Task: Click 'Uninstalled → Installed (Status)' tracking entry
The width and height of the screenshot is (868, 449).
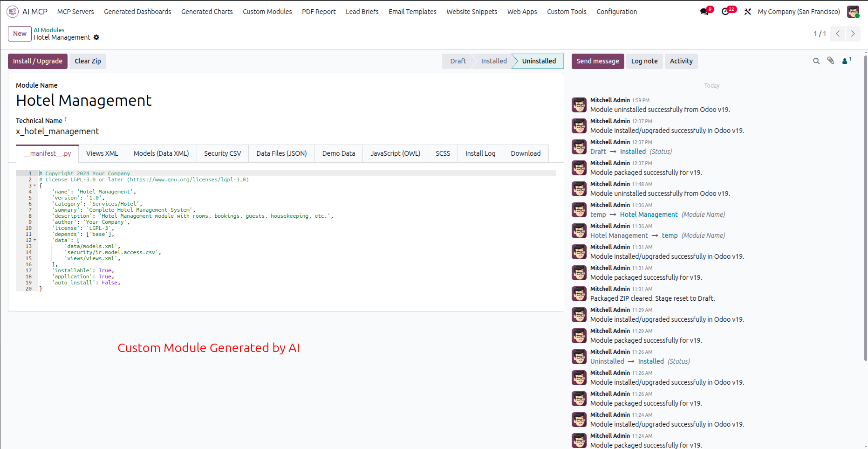Action: point(640,361)
